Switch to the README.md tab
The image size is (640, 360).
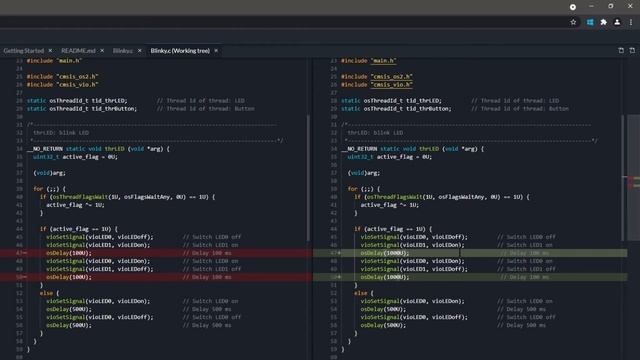click(78, 51)
